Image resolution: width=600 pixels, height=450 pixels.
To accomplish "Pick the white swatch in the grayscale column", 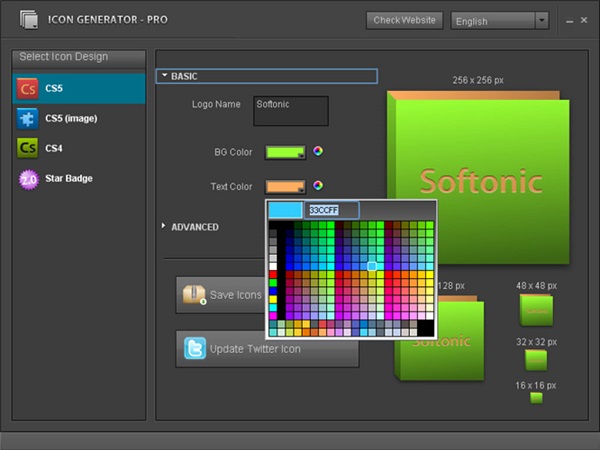I will point(273,266).
